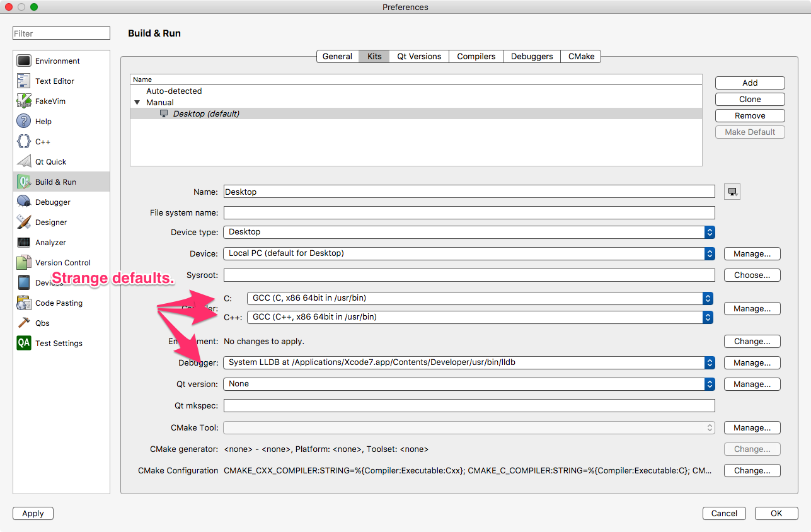
Task: Click the Clone kit button
Action: click(749, 99)
